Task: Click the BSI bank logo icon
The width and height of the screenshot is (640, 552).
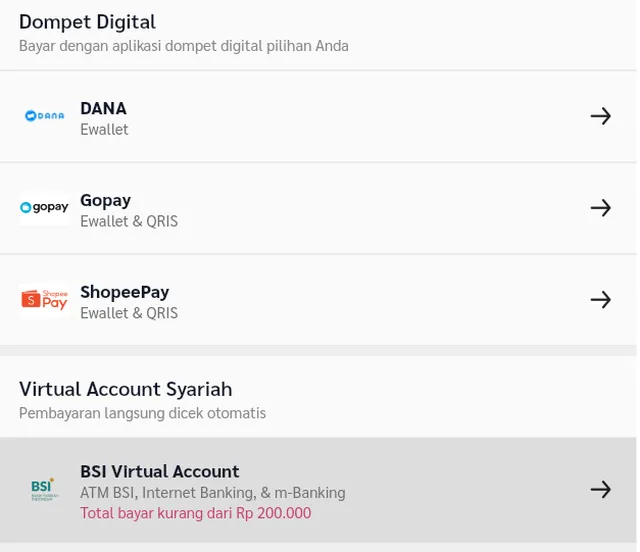Action: [44, 490]
